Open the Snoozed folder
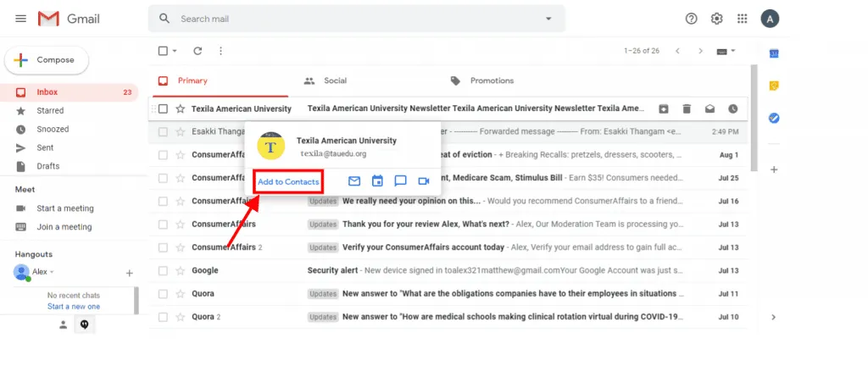The width and height of the screenshot is (868, 366). [70, 130]
